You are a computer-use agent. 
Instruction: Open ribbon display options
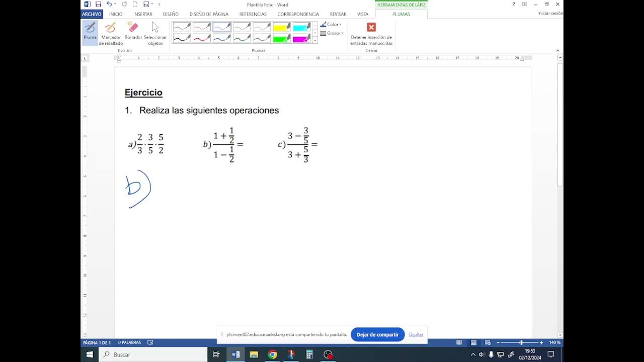pos(525,5)
